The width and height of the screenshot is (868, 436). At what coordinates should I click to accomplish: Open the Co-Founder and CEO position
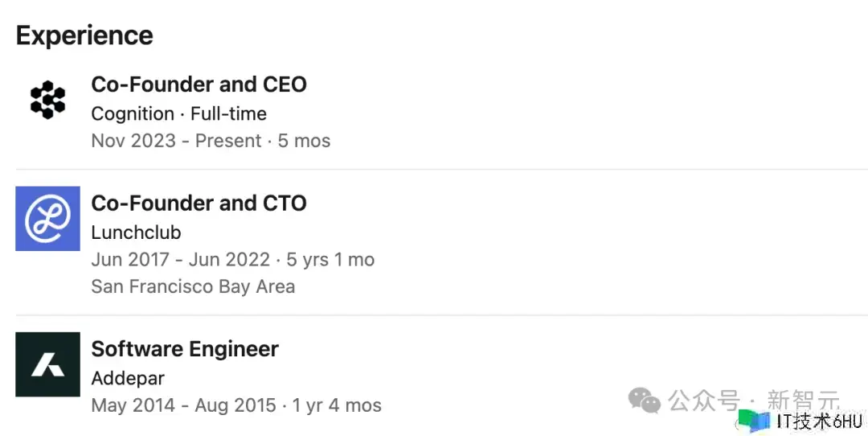click(199, 84)
